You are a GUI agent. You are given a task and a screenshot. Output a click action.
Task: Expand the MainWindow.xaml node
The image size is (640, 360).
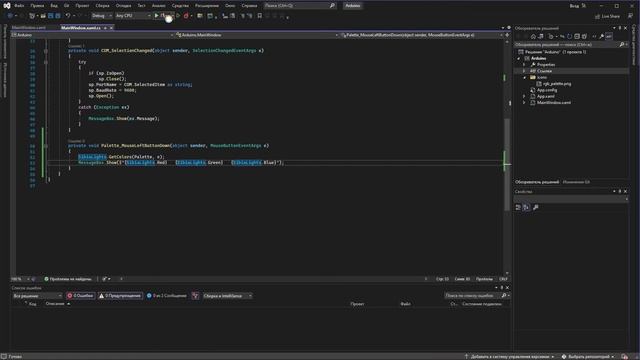coord(524,102)
